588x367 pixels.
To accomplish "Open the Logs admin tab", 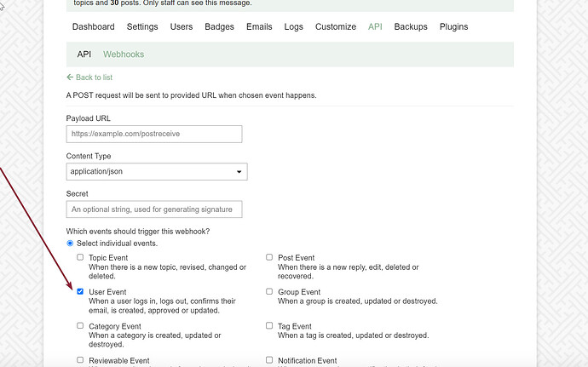I will click(294, 27).
